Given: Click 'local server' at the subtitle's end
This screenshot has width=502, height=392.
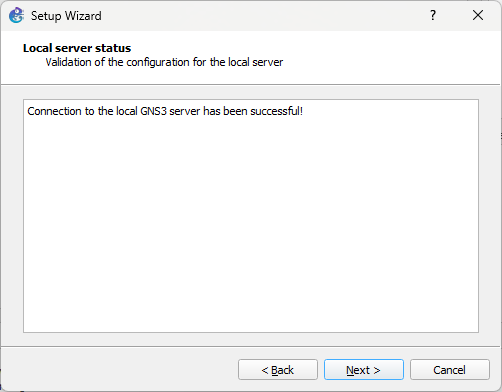Looking at the screenshot, I should click(256, 62).
